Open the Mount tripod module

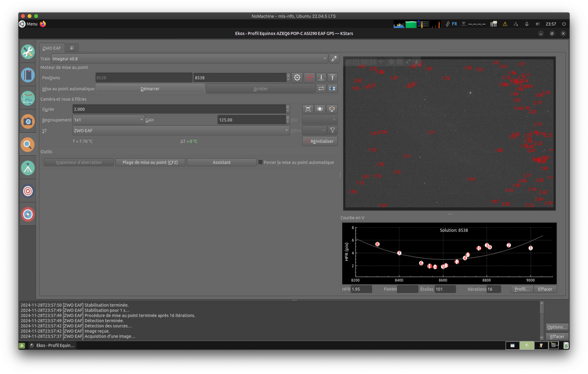28,168
